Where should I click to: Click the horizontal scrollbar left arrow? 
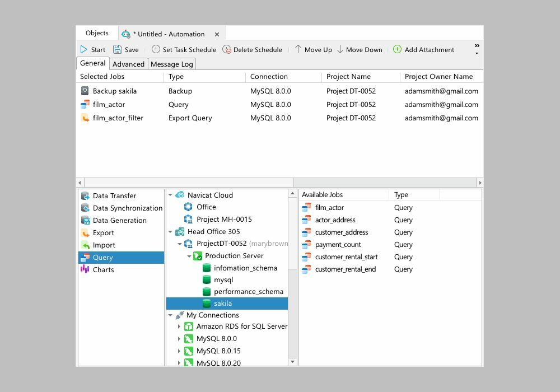(x=80, y=183)
